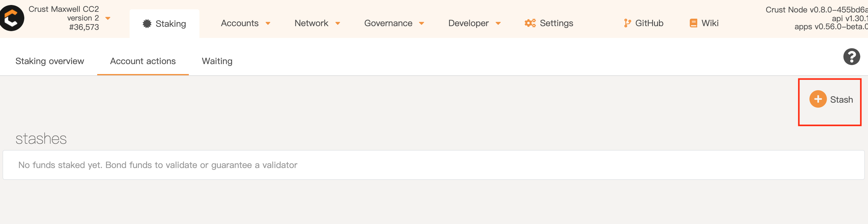This screenshot has width=868, height=224.
Task: Open the GitHub link
Action: (x=649, y=23)
